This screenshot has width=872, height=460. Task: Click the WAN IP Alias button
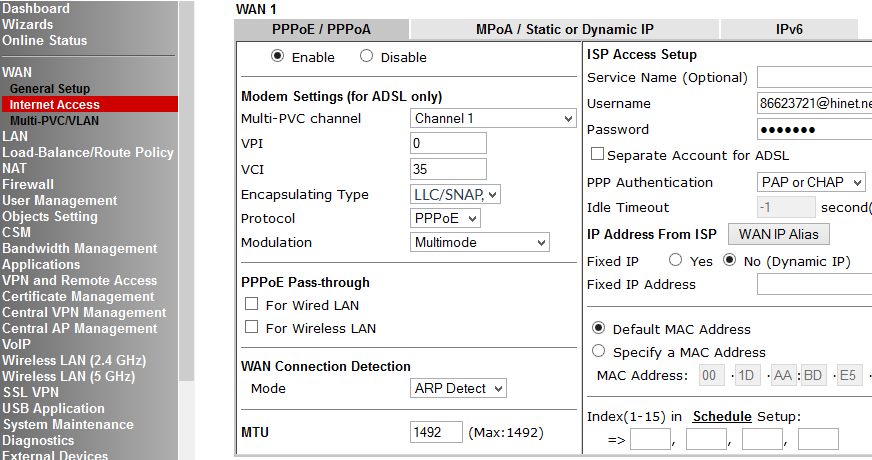coord(778,234)
